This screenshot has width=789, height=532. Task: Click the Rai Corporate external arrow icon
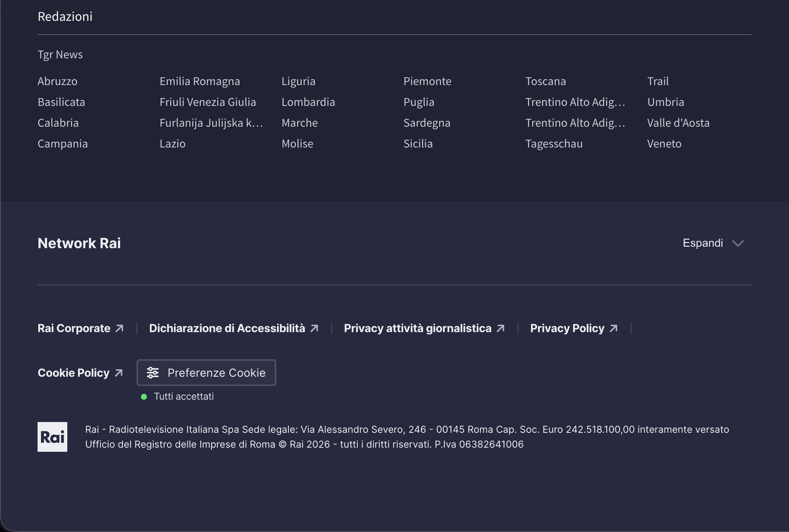pyautogui.click(x=119, y=328)
